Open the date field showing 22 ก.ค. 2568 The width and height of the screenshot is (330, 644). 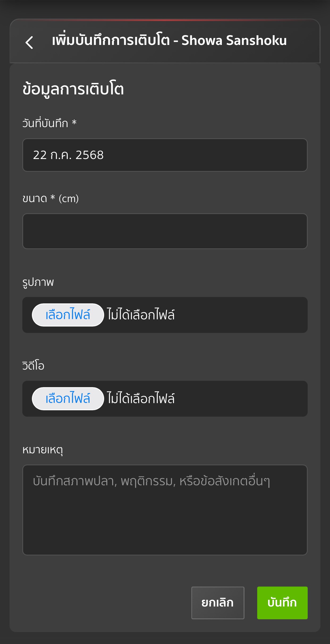[165, 155]
